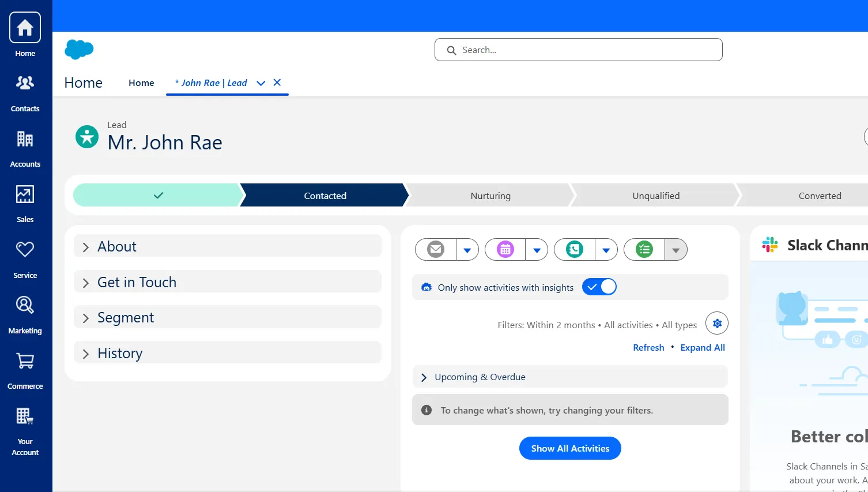Expand the About section

228,246
